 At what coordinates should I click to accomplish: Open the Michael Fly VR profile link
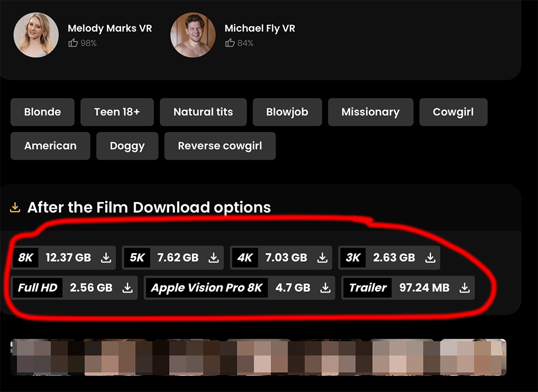pos(260,28)
